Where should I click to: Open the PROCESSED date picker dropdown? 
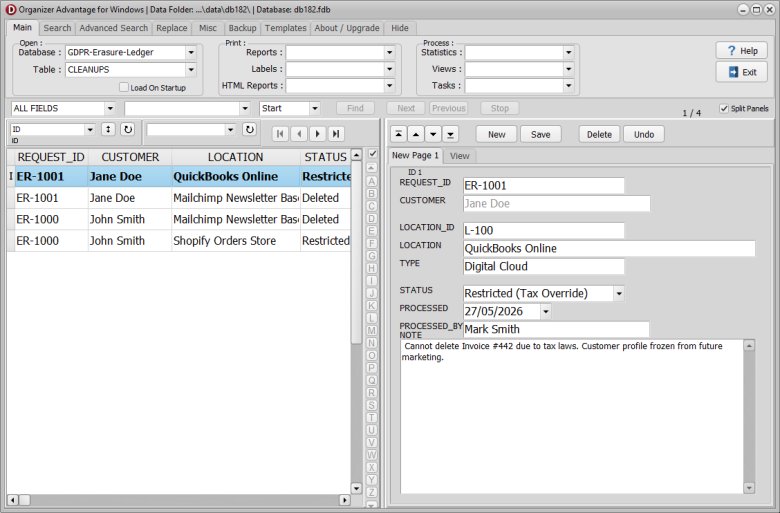(546, 311)
